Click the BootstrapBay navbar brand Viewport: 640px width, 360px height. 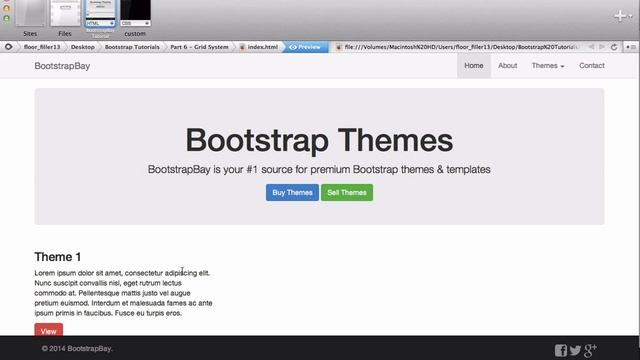62,66
